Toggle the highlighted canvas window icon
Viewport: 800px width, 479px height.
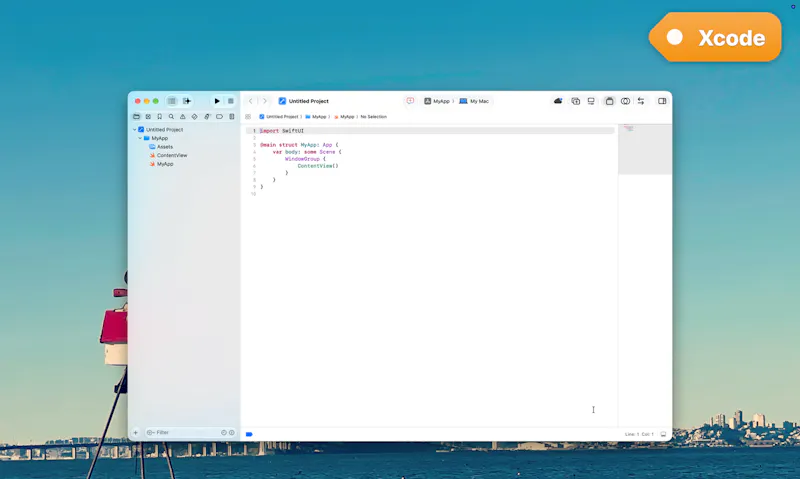tap(609, 101)
